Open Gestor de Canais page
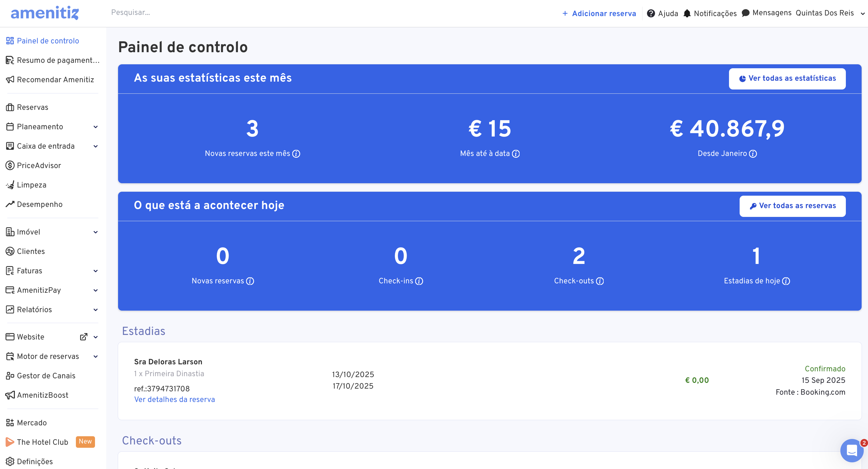The image size is (868, 469). coord(46,376)
